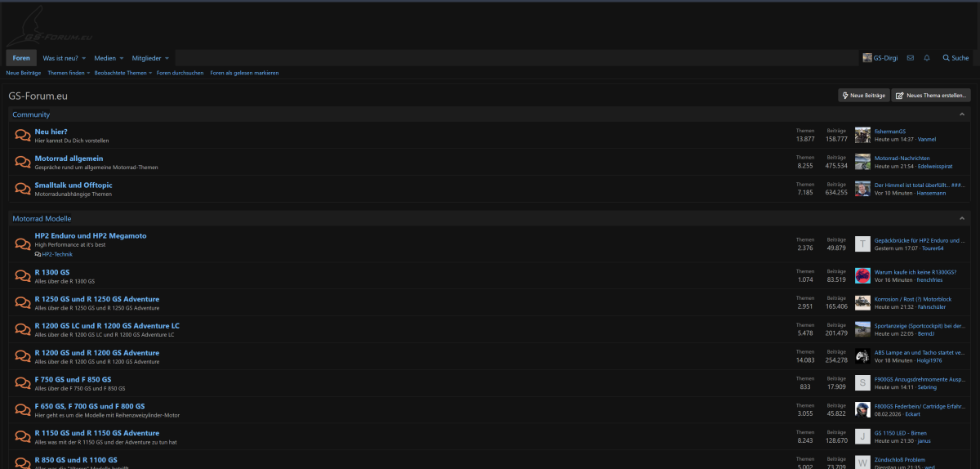The image size is (980, 469).
Task: Click the Neu hier? forum speech-bubble icon
Action: pyautogui.click(x=23, y=135)
